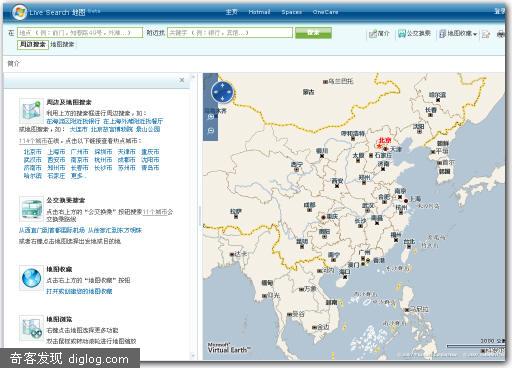Open Hotmail from the top bar
This screenshot has width=512, height=368.
259,12
